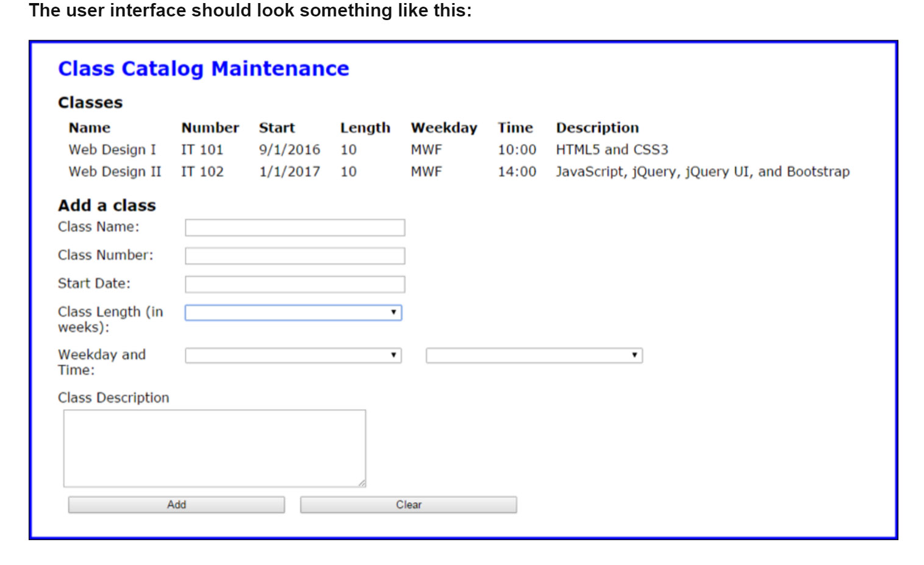This screenshot has height=565, width=924.
Task: Expand the Weekday dropdown list
Action: (x=293, y=355)
